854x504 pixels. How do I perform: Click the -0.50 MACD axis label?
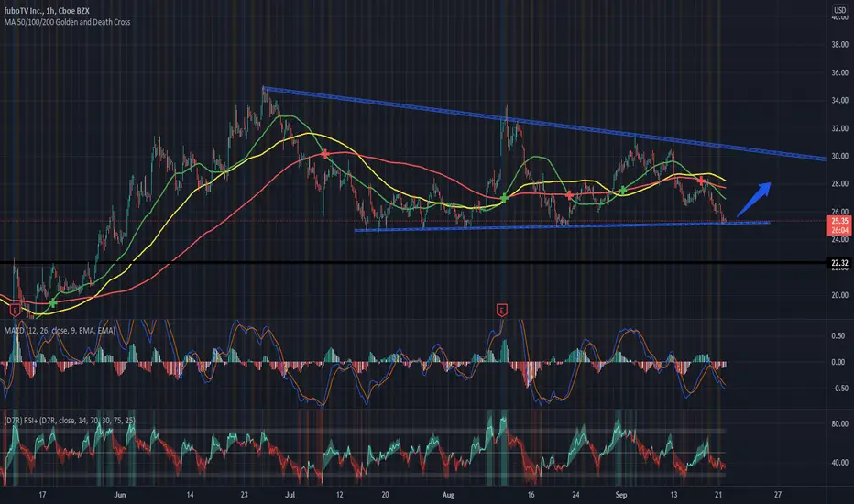[x=838, y=389]
